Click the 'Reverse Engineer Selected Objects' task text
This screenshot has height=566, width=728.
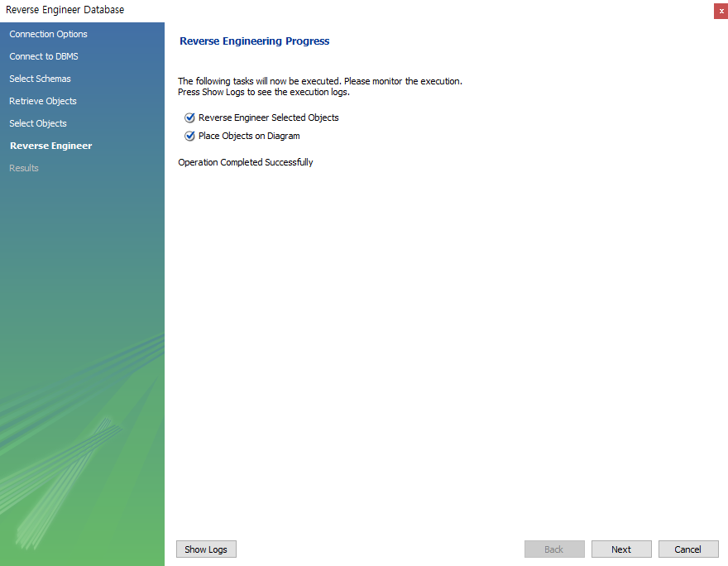click(x=268, y=118)
